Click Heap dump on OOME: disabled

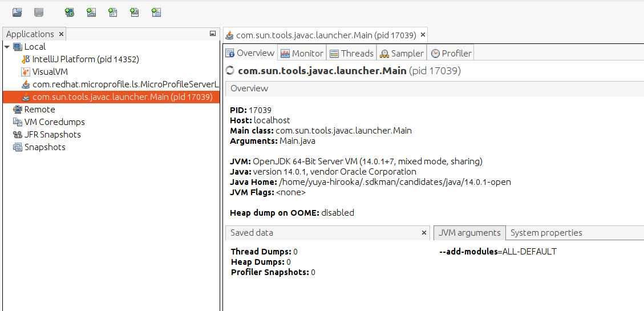pyautogui.click(x=292, y=213)
